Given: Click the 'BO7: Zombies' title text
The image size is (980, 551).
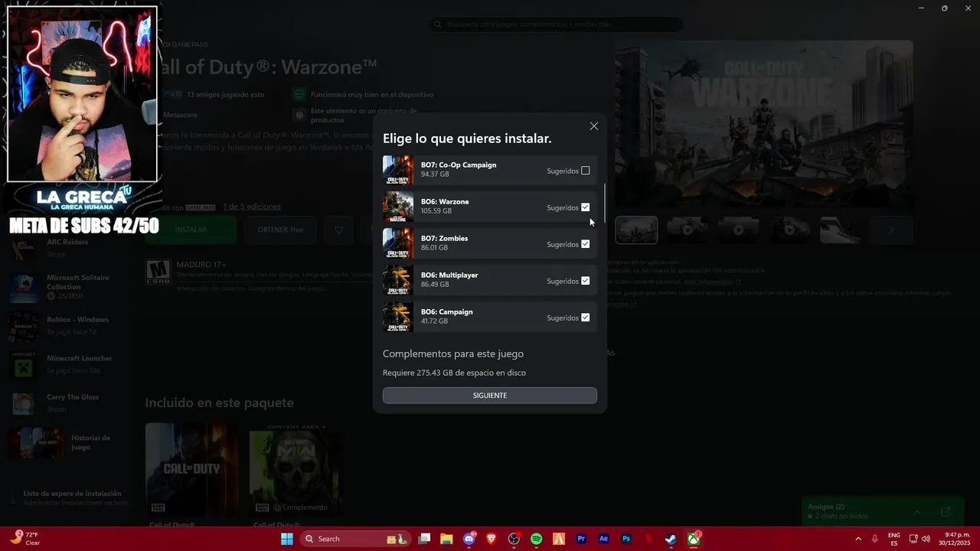Looking at the screenshot, I should pyautogui.click(x=444, y=239).
